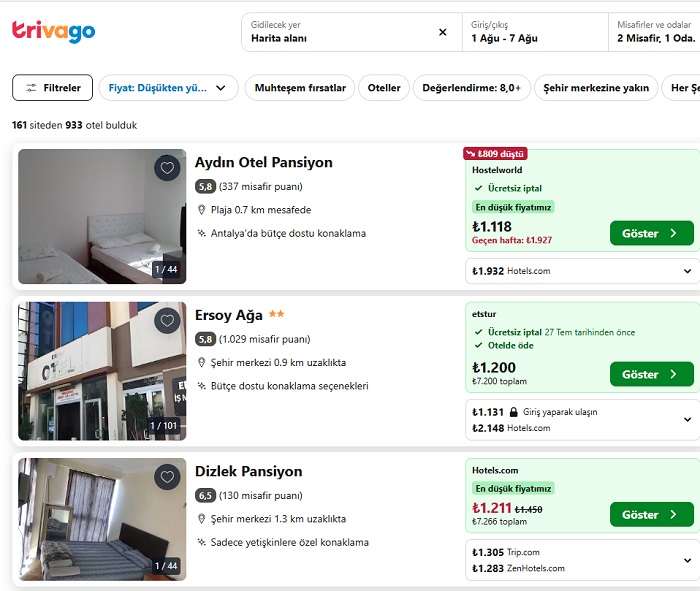Screen dimensions: 700x591
Task: Expand more prices for Aydın Otel Pansiyon
Action: coord(688,271)
